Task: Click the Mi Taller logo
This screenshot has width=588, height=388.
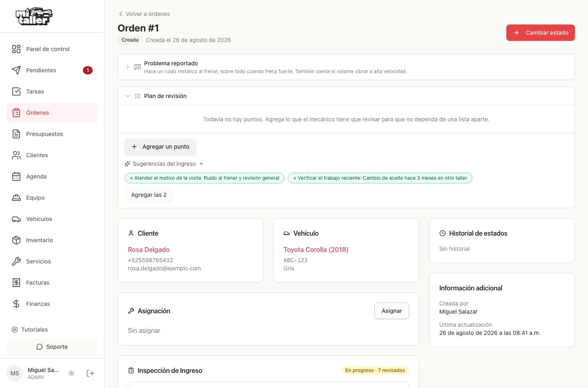Action: pos(34,16)
